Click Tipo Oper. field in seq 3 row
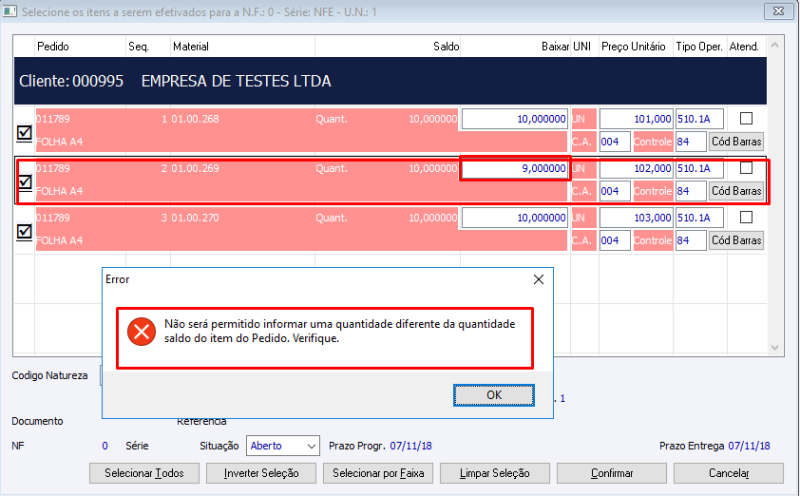Viewport: 800px width, 496px height. pos(699,218)
